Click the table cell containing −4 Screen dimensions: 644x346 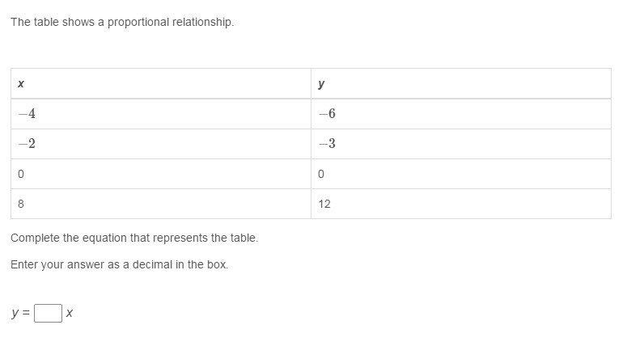[x=161, y=114]
